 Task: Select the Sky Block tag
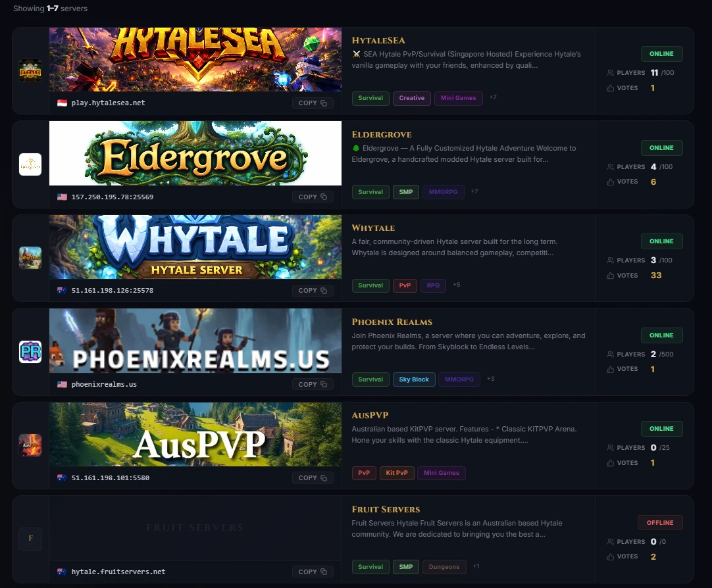tap(414, 380)
